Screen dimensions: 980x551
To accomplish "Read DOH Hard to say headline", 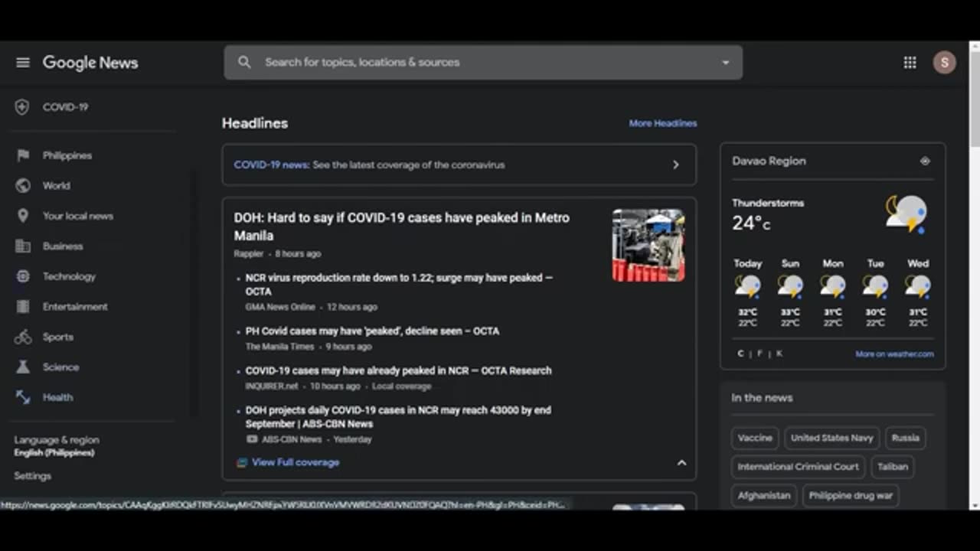I will point(402,227).
